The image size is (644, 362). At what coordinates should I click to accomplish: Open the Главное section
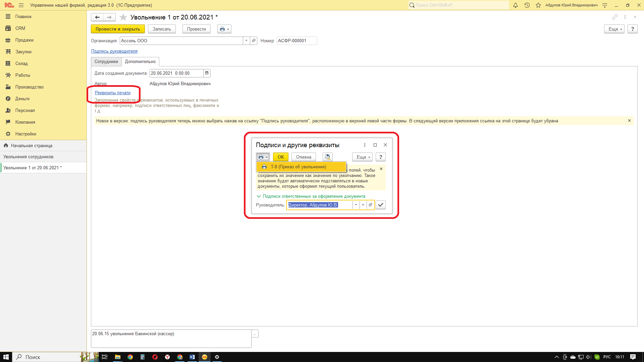(x=43, y=17)
